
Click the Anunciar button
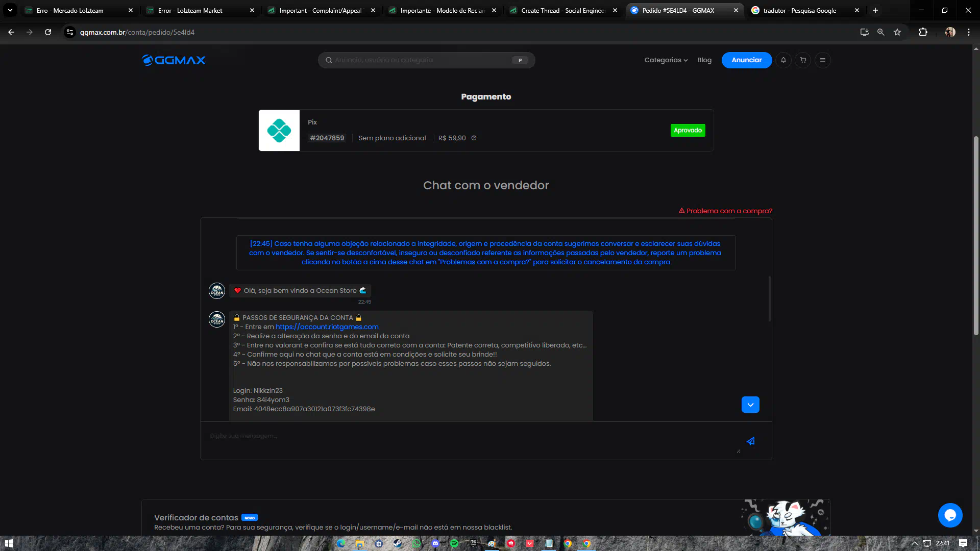click(x=746, y=60)
